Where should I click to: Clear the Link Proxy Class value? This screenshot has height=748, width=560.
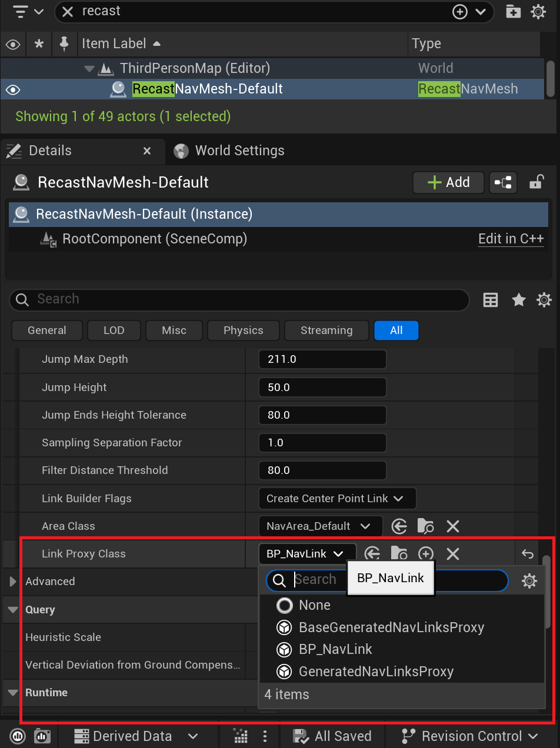tap(452, 553)
